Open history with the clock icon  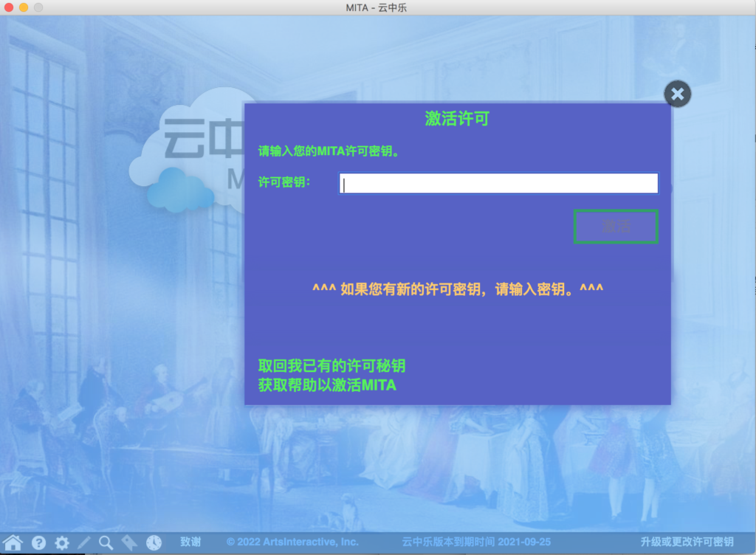coord(154,542)
